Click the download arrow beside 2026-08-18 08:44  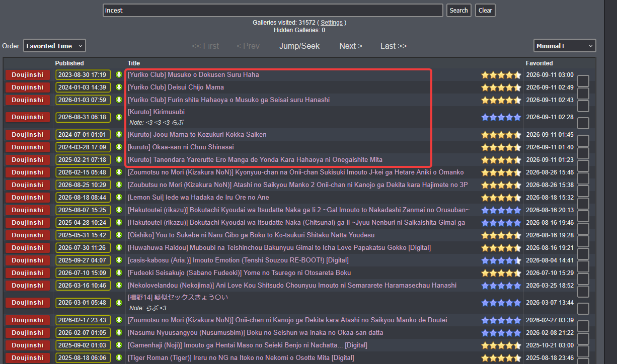(x=119, y=198)
